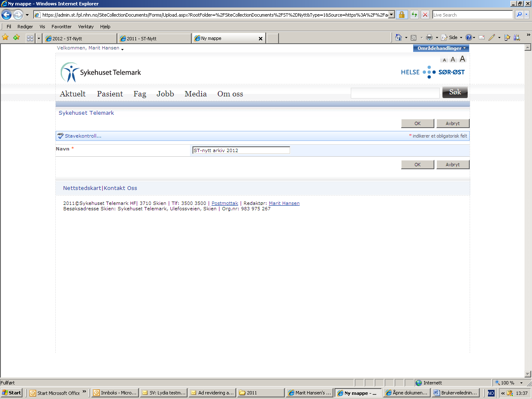Open Favorites Center star icon

click(x=5, y=37)
